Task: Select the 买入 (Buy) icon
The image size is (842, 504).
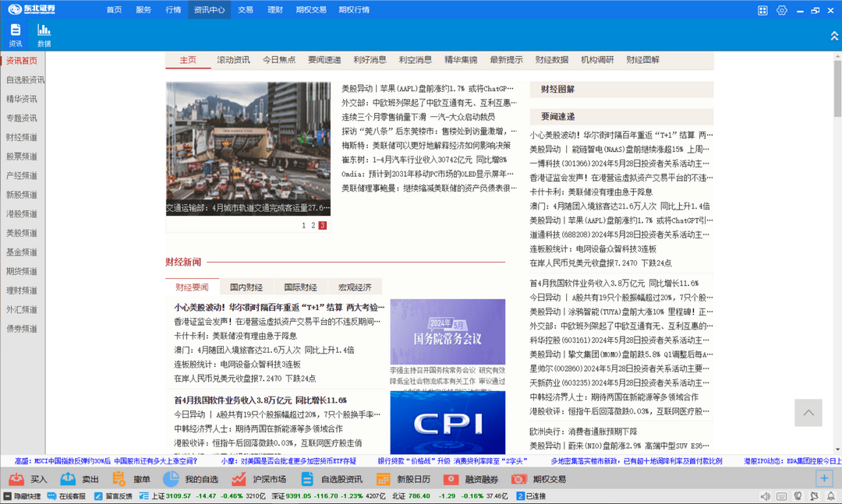Action: point(17,478)
